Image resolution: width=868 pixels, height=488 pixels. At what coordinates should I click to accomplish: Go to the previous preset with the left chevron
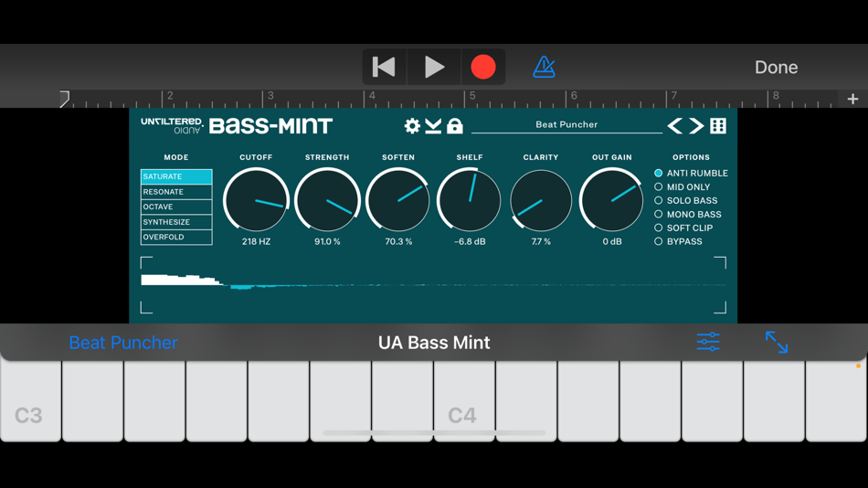675,126
